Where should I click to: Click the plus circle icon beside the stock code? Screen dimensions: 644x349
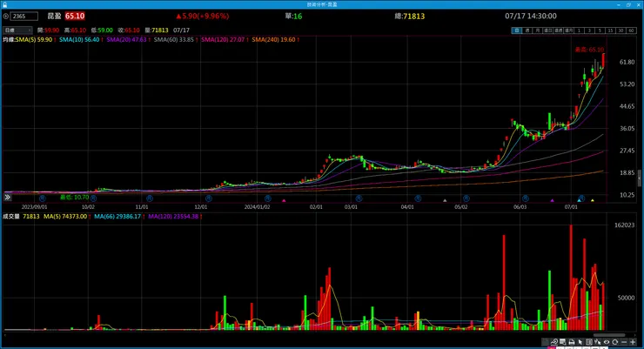tap(5, 16)
